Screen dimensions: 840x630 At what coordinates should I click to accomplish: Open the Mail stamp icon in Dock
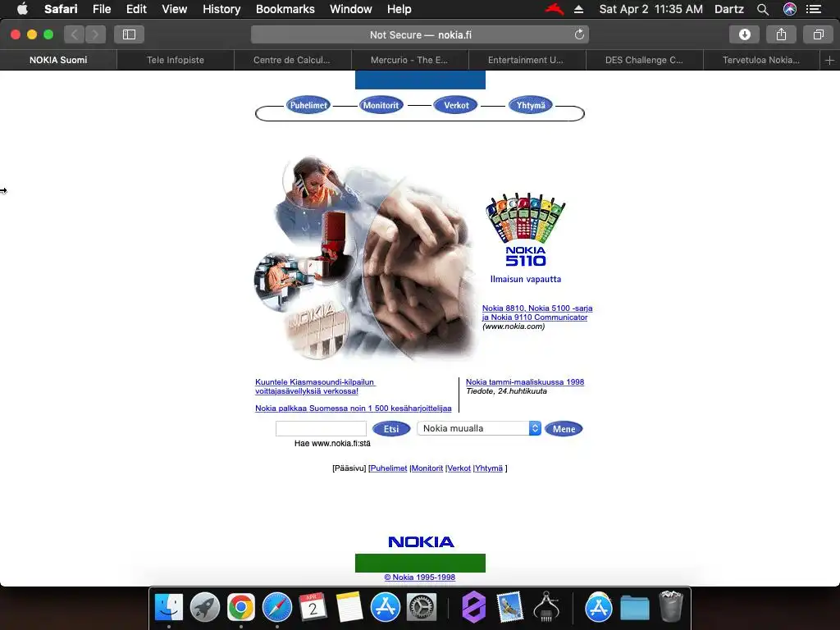509,607
